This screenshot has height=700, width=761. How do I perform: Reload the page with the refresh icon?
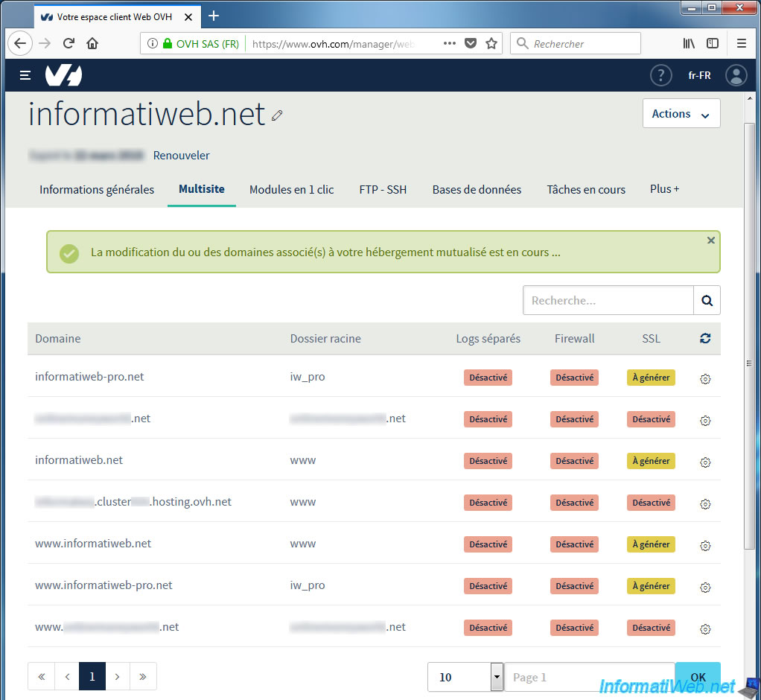(x=69, y=43)
